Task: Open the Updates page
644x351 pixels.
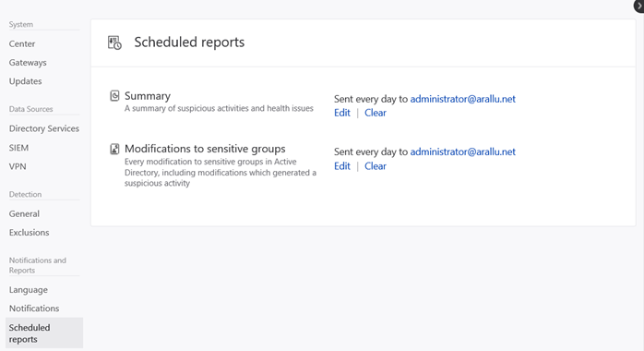Action: click(x=26, y=81)
